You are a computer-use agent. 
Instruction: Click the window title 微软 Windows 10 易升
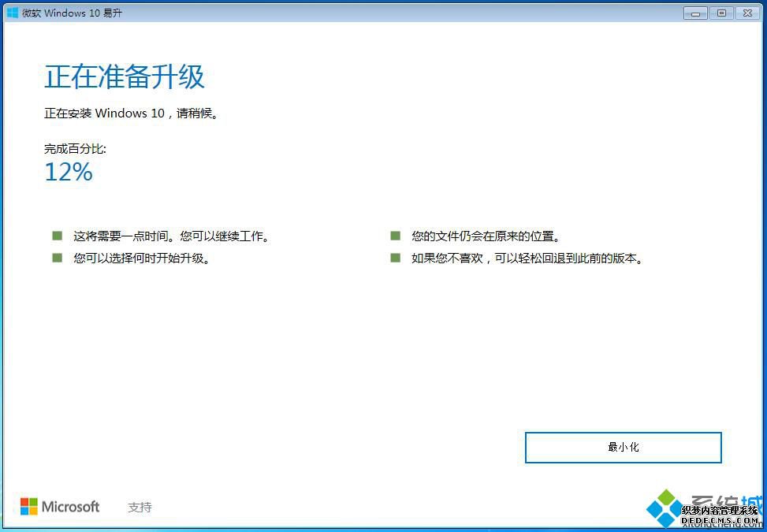coord(72,13)
